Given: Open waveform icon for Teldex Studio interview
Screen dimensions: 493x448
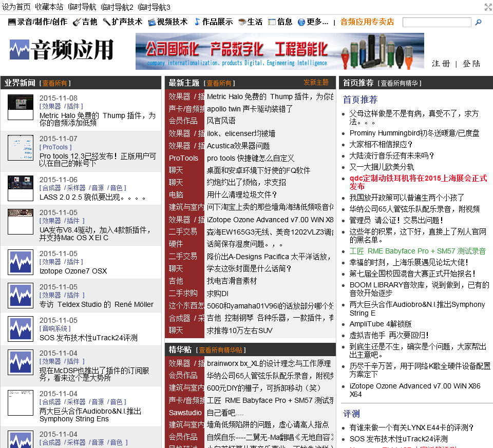Looking at the screenshot, I should (21, 295).
